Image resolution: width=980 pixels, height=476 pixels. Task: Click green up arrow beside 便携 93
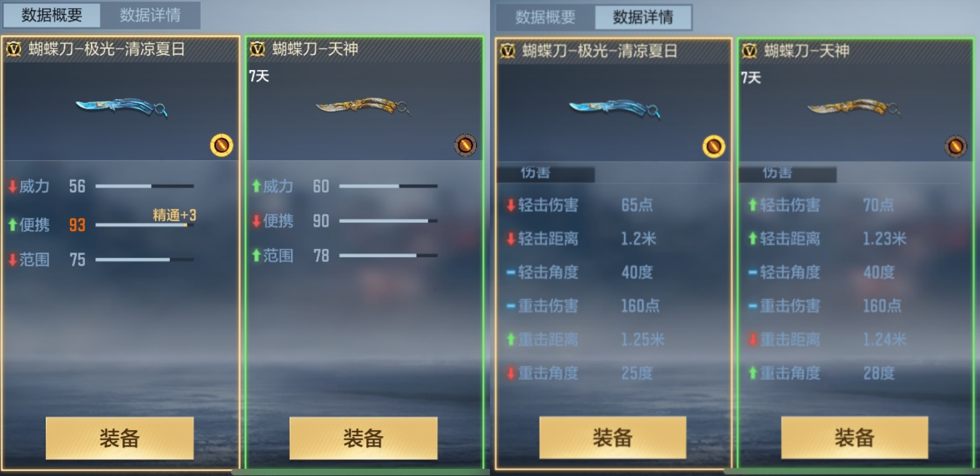tap(12, 225)
